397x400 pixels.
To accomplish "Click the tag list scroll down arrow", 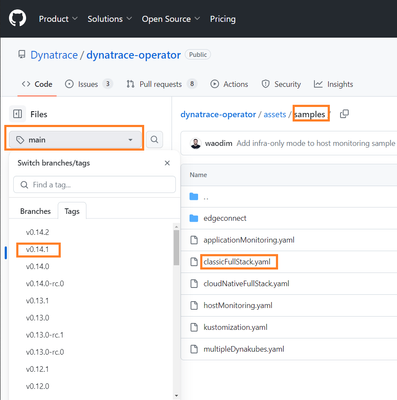I will tap(176, 396).
